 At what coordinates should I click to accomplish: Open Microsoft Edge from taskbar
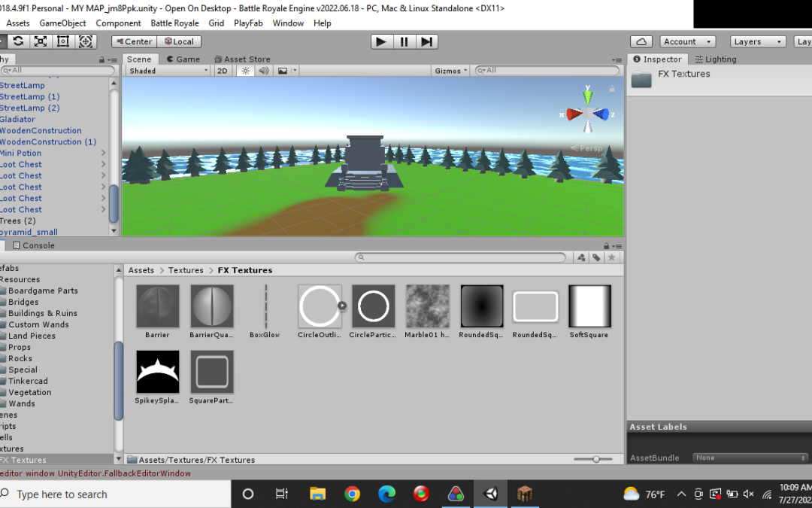(387, 494)
